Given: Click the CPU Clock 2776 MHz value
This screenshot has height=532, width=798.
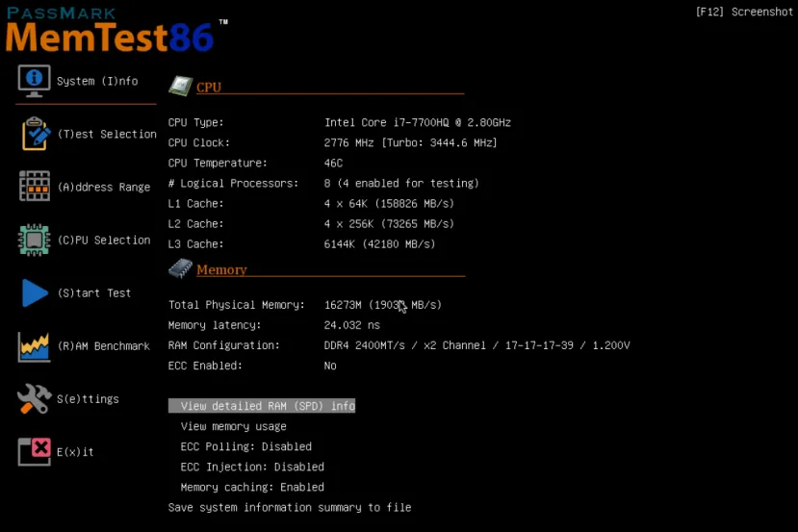Looking at the screenshot, I should tap(410, 143).
